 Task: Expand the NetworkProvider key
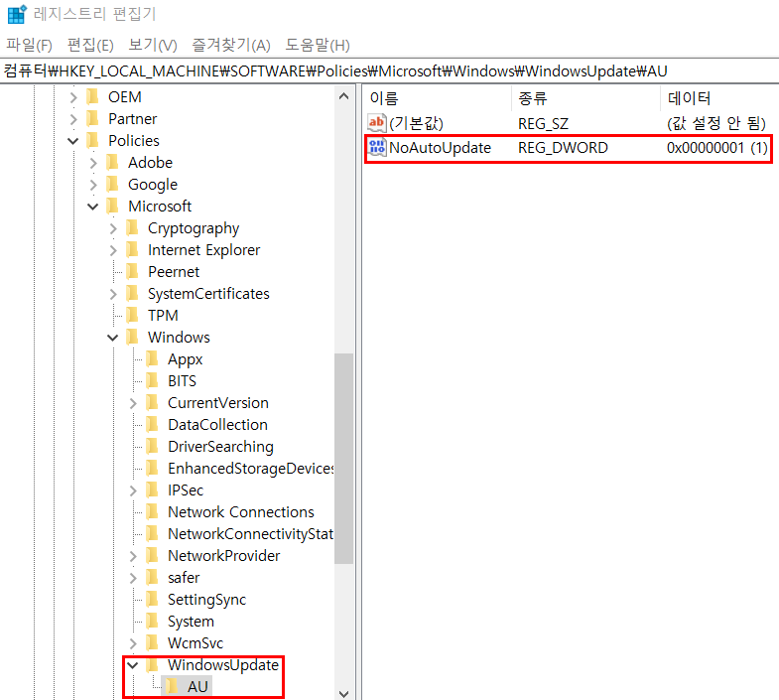133,556
